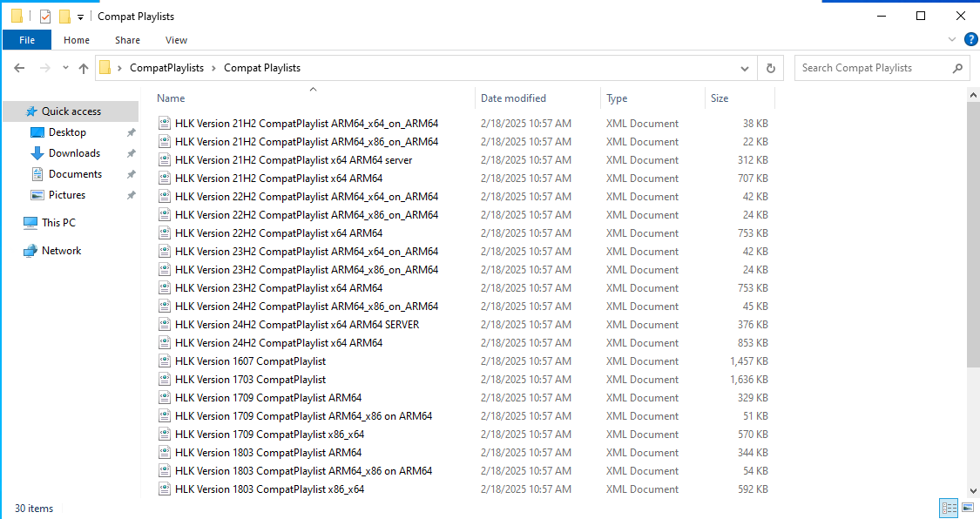Click the Properties icon in quick access toolbar
The height and width of the screenshot is (519, 980).
(x=45, y=17)
